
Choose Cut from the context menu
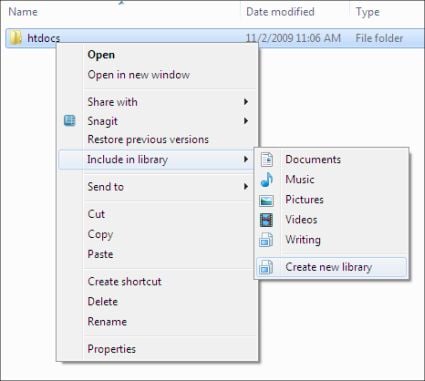pyautogui.click(x=96, y=214)
